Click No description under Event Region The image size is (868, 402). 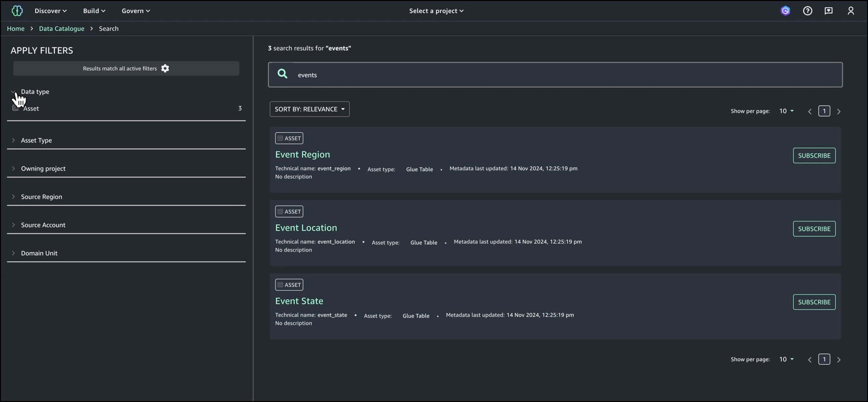pos(293,177)
